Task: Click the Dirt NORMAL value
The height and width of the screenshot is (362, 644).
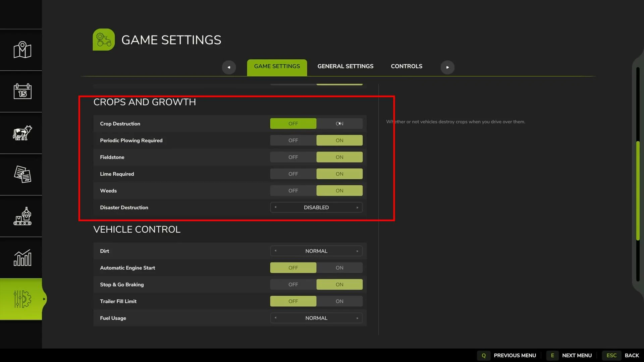Action: tap(316, 251)
